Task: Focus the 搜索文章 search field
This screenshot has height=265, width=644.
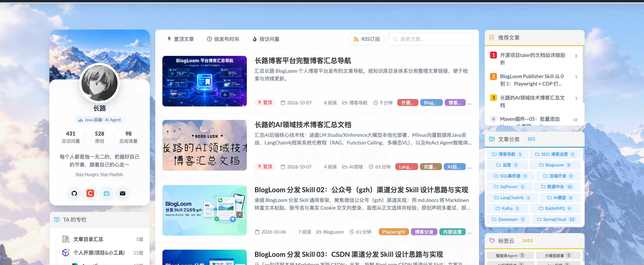Action: coord(431,39)
